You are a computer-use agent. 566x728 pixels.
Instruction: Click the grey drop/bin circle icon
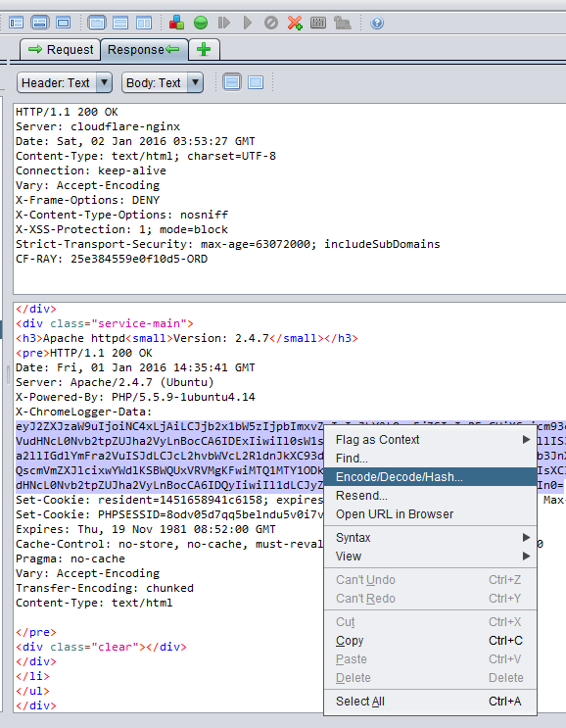(x=271, y=23)
